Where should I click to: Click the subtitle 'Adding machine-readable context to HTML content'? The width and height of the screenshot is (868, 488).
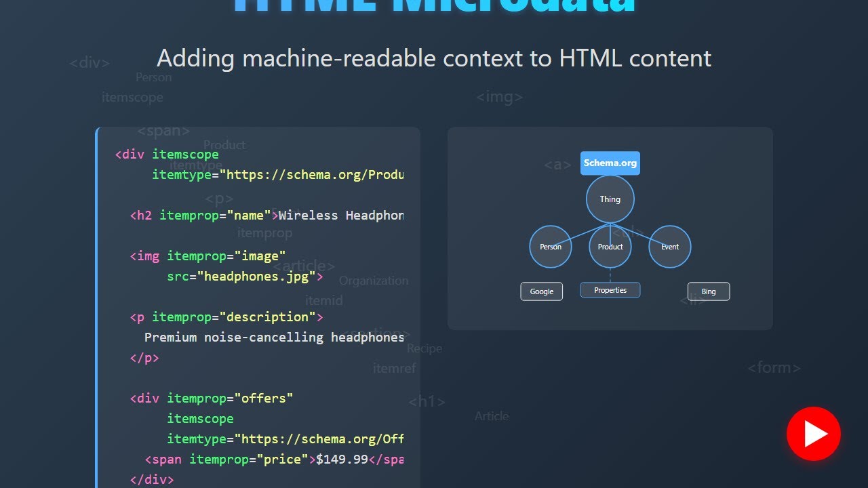(434, 58)
